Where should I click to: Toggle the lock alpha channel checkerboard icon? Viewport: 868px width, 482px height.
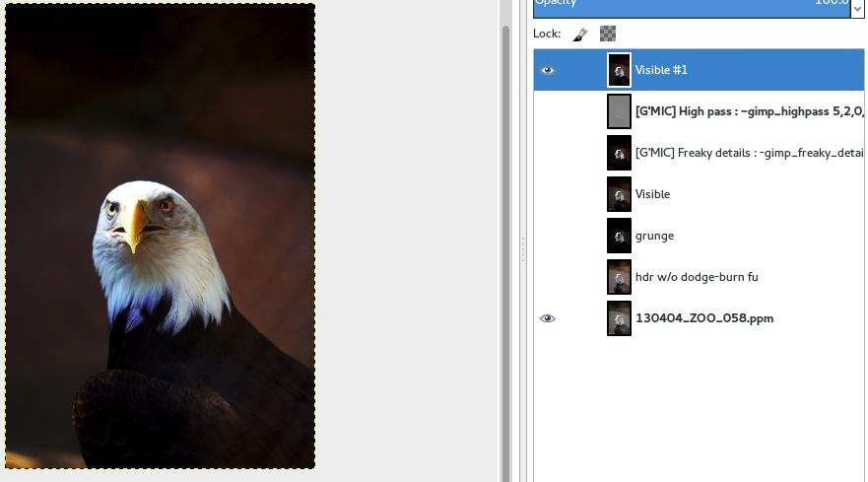click(608, 34)
